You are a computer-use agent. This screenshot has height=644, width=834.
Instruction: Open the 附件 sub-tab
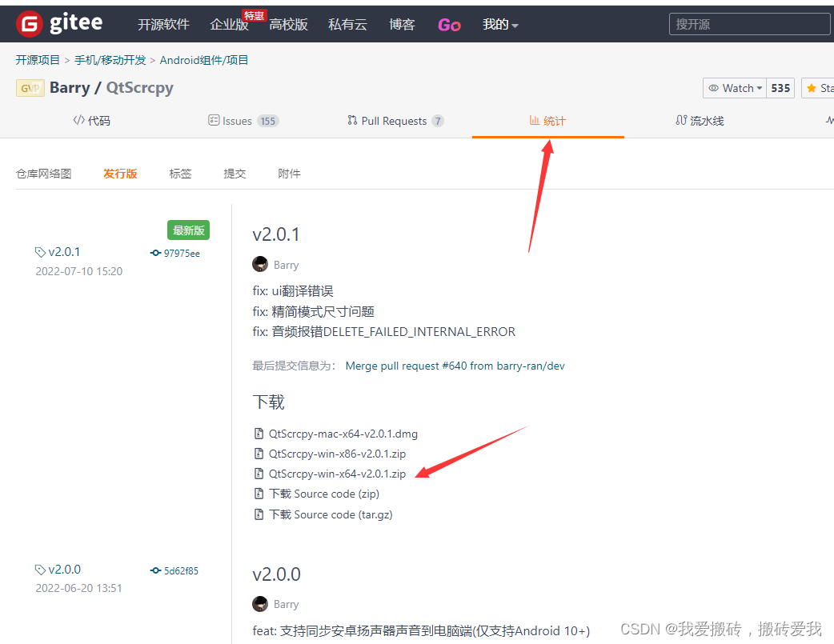(x=290, y=174)
